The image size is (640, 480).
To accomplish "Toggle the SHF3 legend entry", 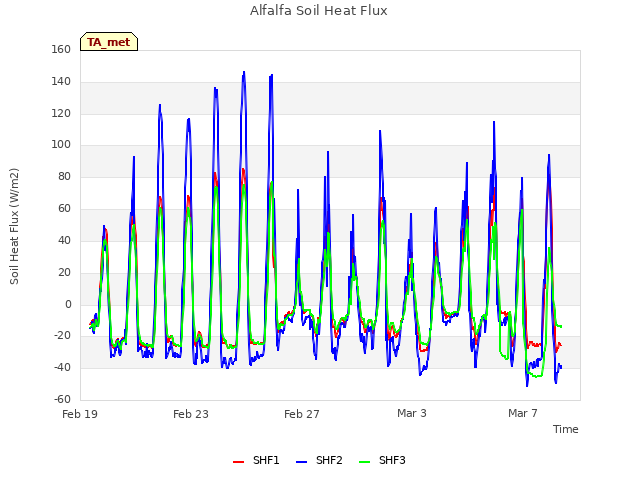I will 382,460.
